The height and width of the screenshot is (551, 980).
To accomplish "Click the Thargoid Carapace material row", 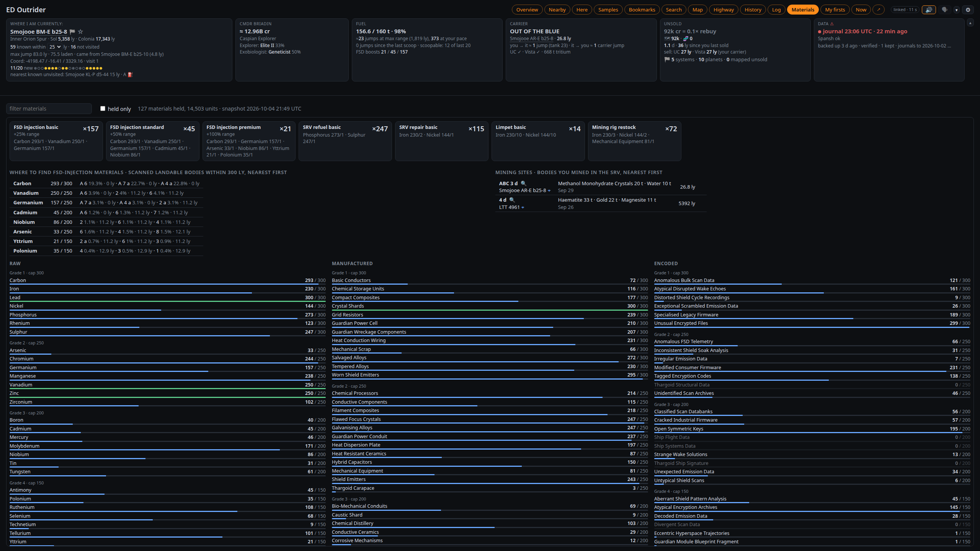I will (490, 489).
